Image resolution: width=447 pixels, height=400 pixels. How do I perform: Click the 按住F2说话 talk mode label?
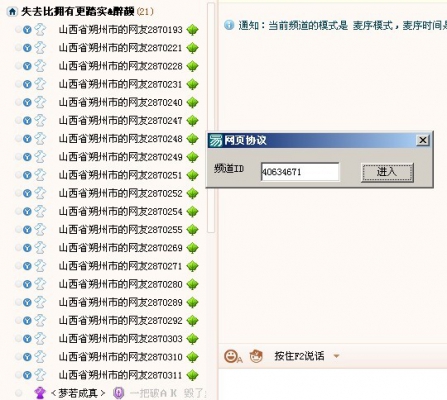click(x=299, y=356)
